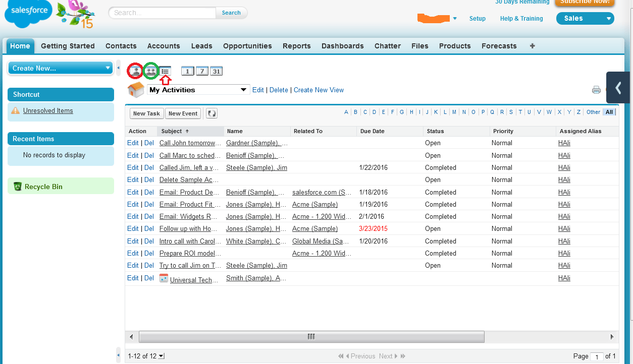
Task: Click the red 3/23/2015 due date
Action: click(x=374, y=229)
